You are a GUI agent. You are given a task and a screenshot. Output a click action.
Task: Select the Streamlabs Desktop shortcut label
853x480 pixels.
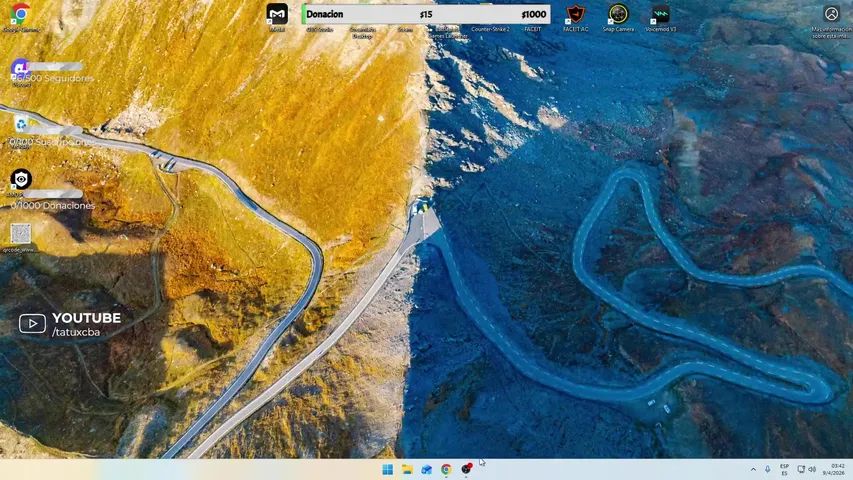[x=362, y=33]
